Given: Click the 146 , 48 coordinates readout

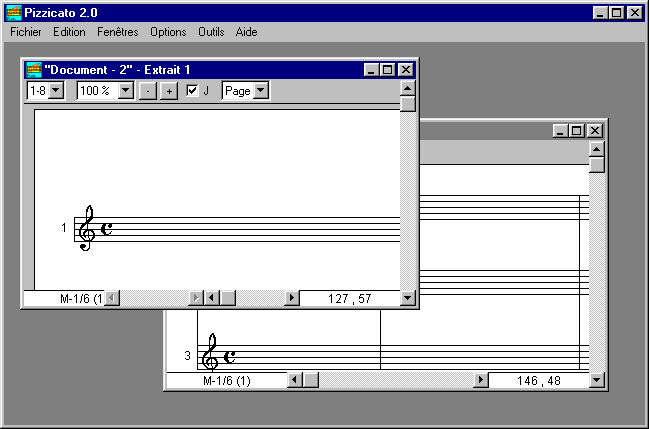Looking at the screenshot, I should [x=538, y=381].
